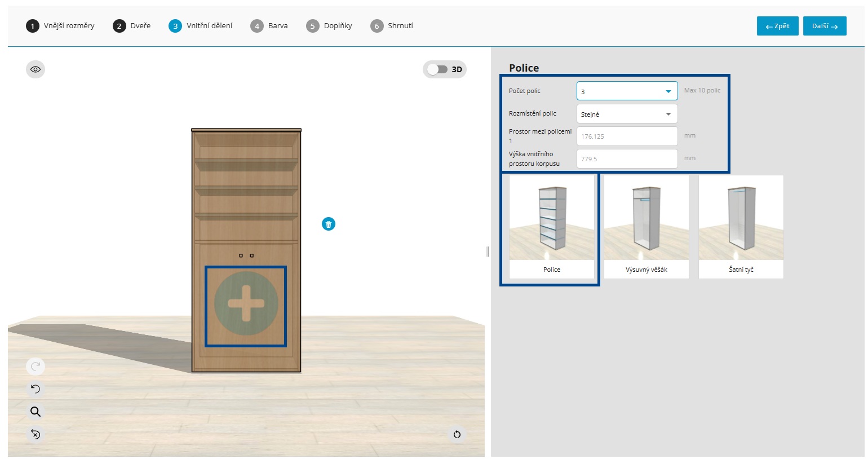Open the Počet polic dropdown
This screenshot has height=459, width=868.
click(627, 91)
